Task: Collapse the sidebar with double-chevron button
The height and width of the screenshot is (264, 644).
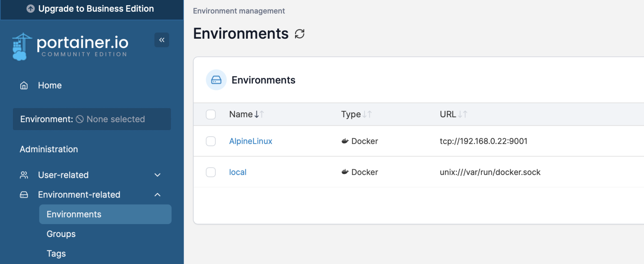Action: 162,40
